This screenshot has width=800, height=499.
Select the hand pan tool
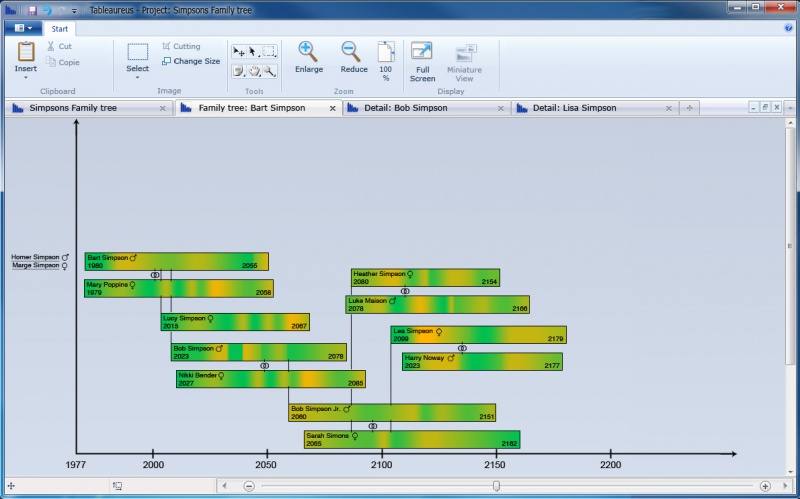254,71
